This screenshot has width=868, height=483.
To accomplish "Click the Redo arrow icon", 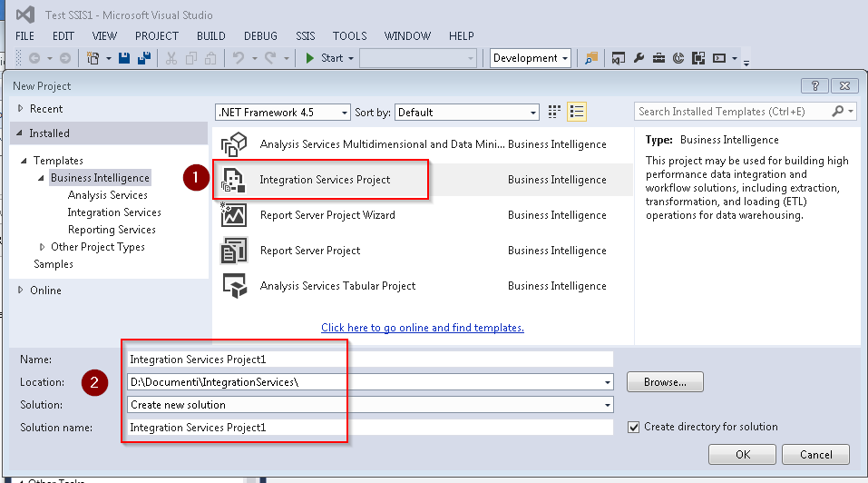I will click(270, 58).
